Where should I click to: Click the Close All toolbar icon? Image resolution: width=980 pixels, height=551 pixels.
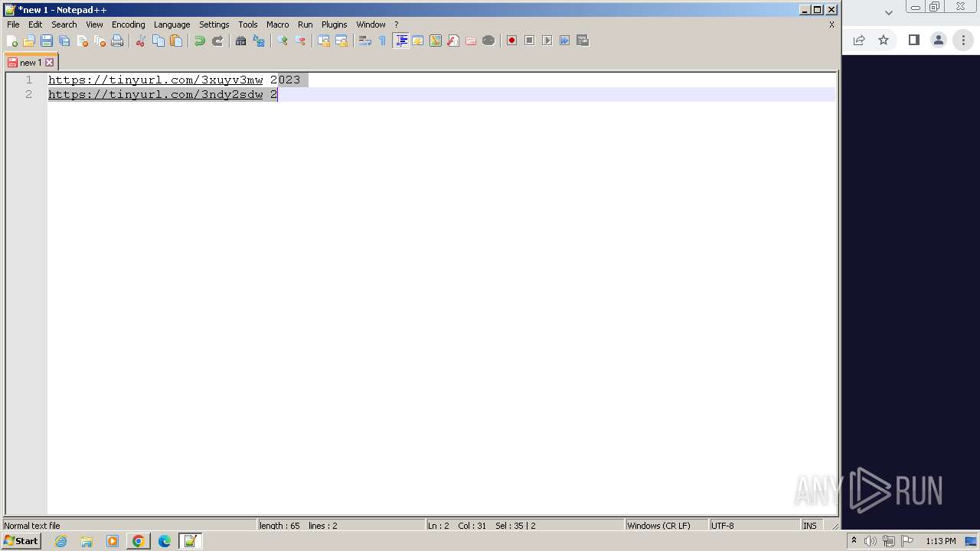click(x=100, y=41)
